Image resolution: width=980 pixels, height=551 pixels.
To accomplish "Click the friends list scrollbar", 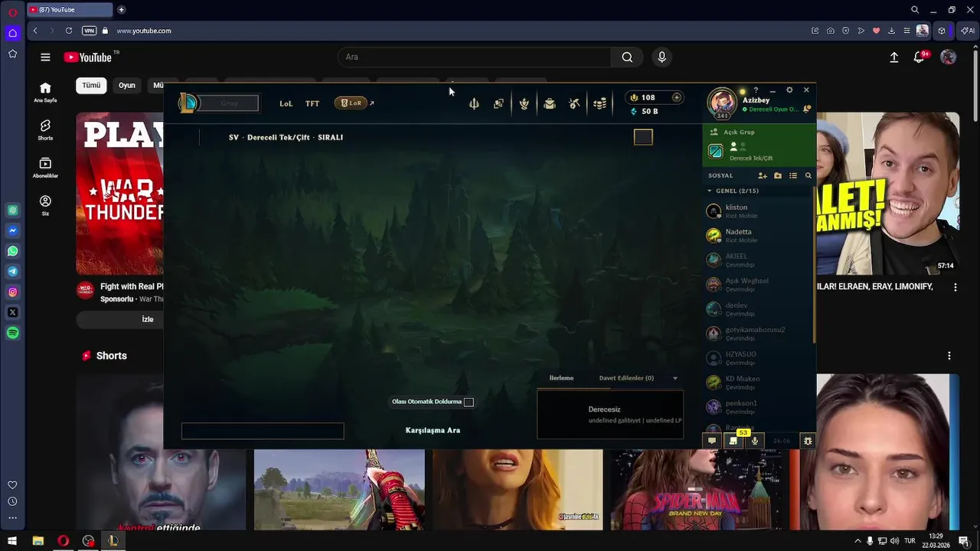I will point(814,265).
